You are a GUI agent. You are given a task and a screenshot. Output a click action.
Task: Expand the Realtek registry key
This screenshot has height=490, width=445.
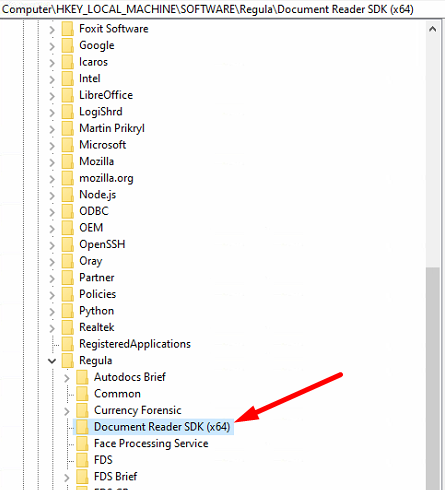(x=52, y=328)
